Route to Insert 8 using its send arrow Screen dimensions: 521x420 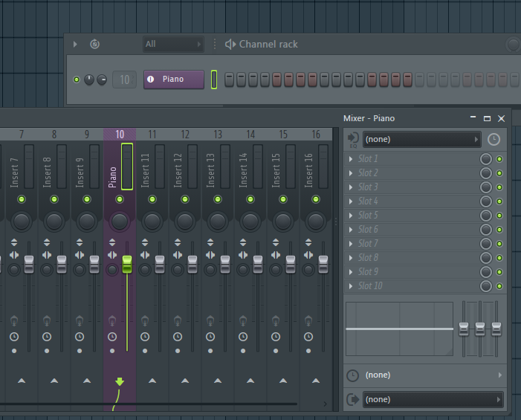pyautogui.click(x=54, y=381)
